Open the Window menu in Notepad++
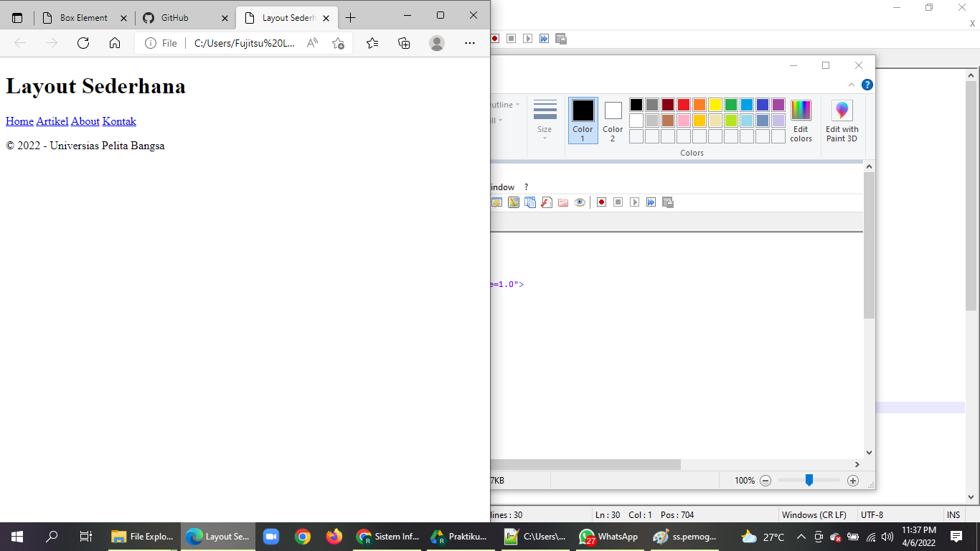Screen dimensions: 980x551 click(x=502, y=187)
